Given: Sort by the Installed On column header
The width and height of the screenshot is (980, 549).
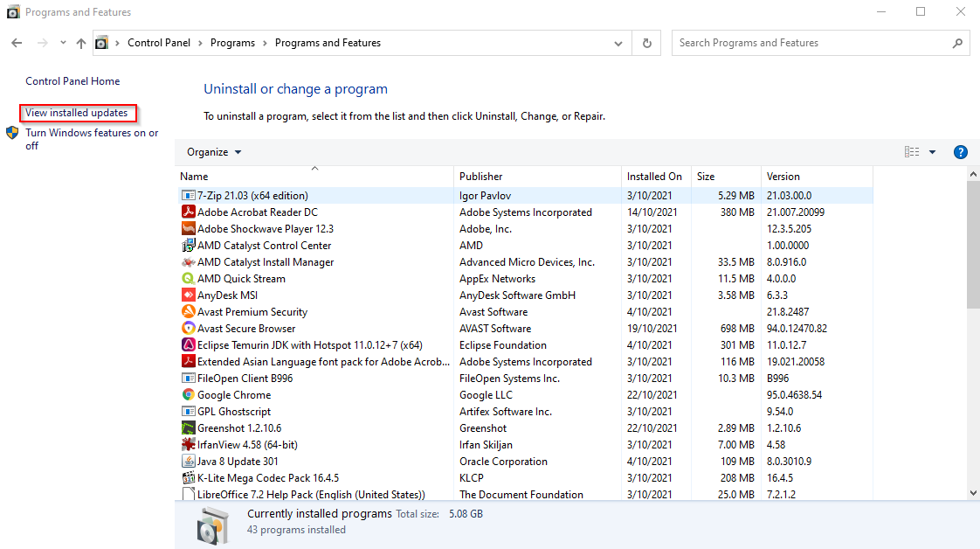Looking at the screenshot, I should 656,176.
